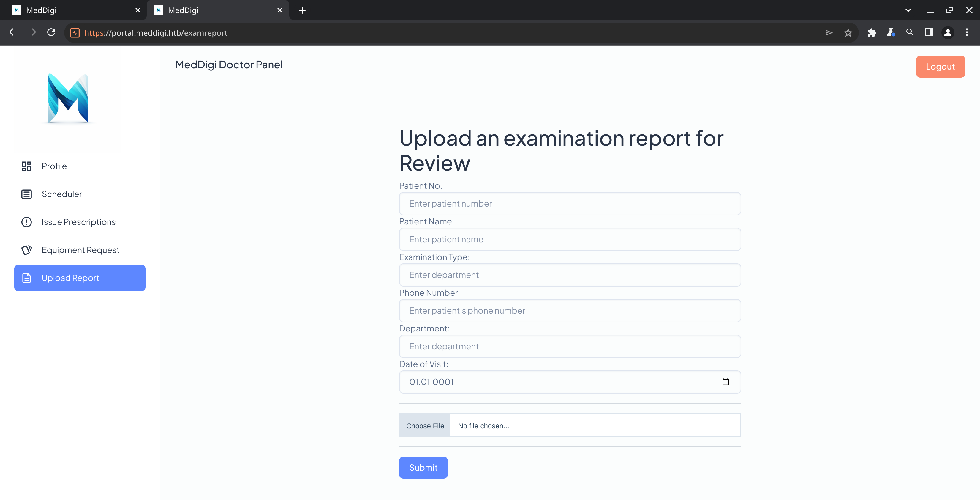Viewport: 980px width, 500px height.
Task: Click the 'Department:' label
Action: tap(424, 328)
